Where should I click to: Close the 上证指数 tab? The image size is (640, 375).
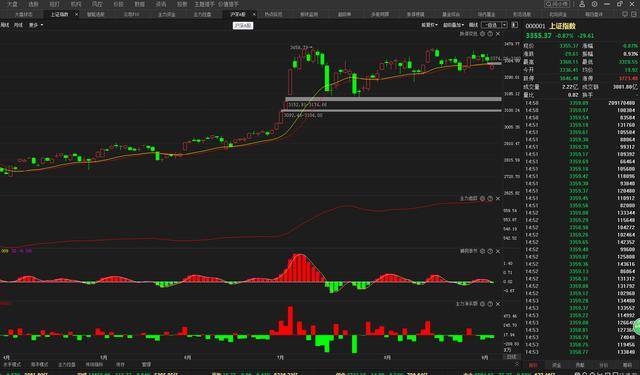pos(77,14)
